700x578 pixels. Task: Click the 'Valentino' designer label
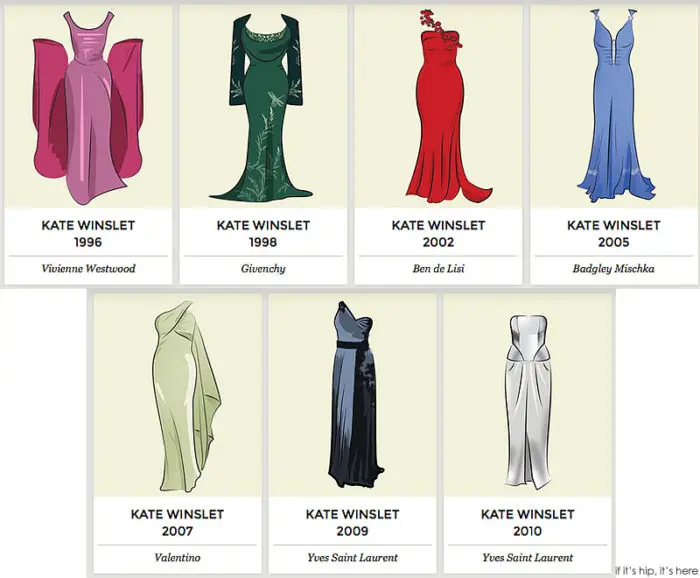pos(177,557)
